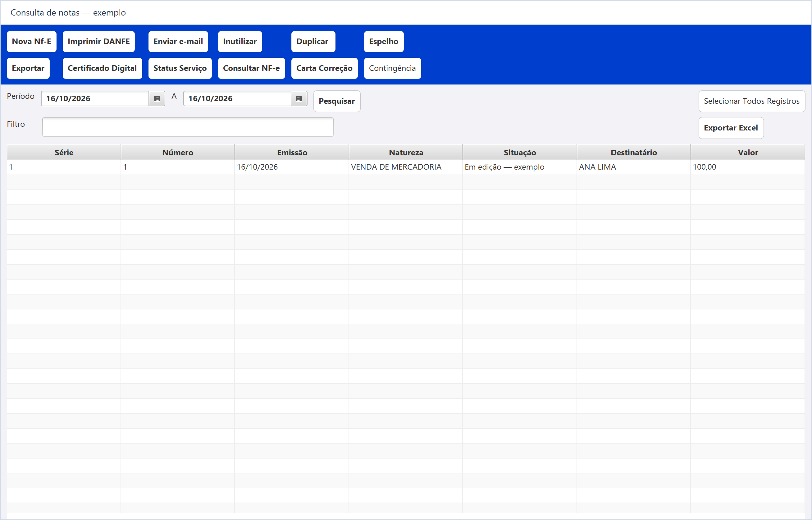Sort by Valor column header
The height and width of the screenshot is (520, 812).
pos(747,152)
